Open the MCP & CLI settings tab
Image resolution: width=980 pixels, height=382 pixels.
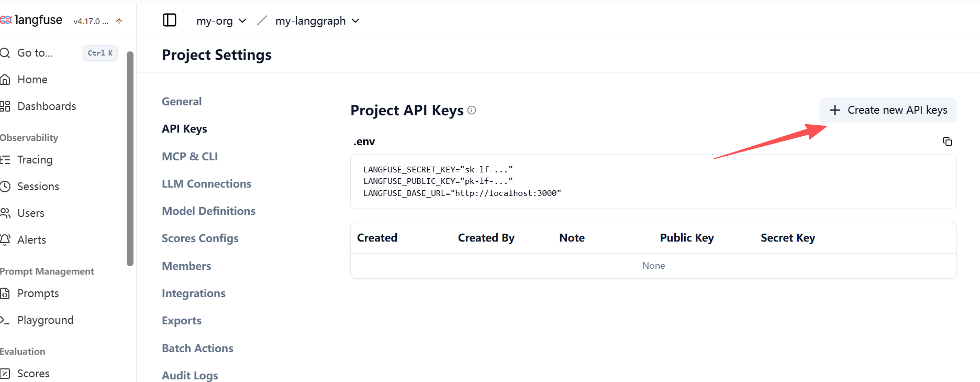190,157
